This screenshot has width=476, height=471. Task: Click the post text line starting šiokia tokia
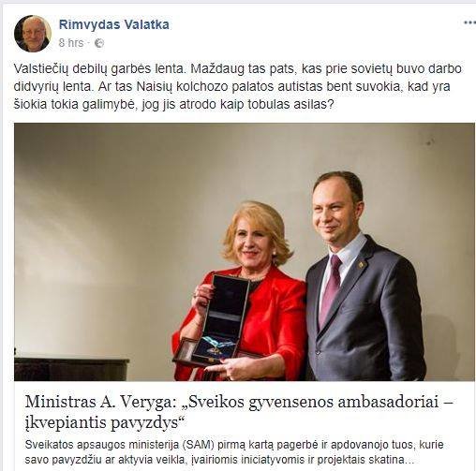(x=174, y=105)
